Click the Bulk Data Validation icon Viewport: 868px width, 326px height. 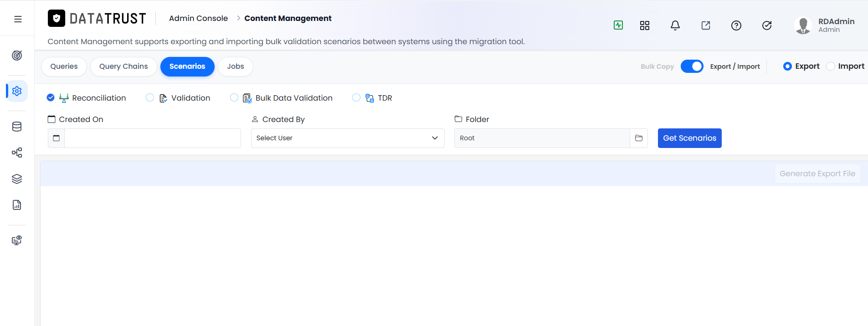pyautogui.click(x=247, y=98)
